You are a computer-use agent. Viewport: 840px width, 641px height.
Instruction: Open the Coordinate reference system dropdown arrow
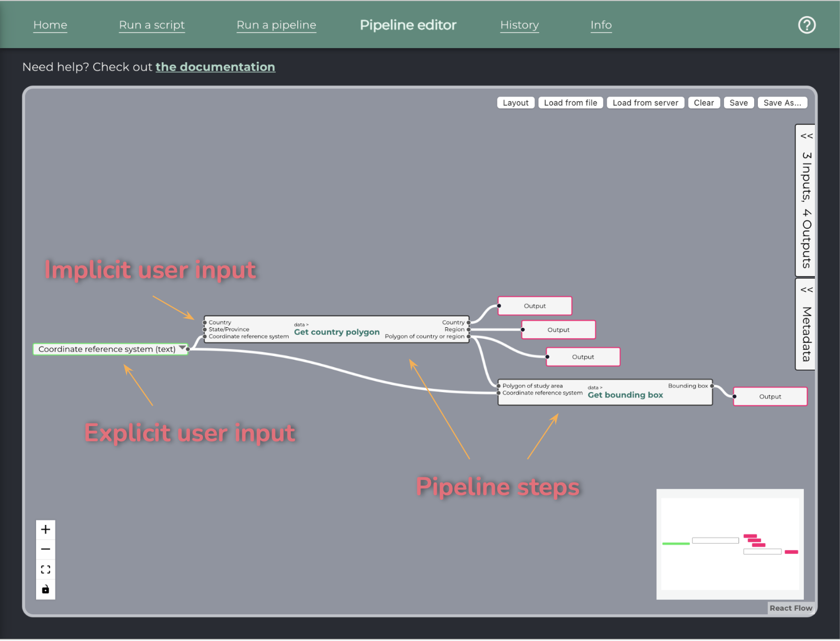coord(182,348)
